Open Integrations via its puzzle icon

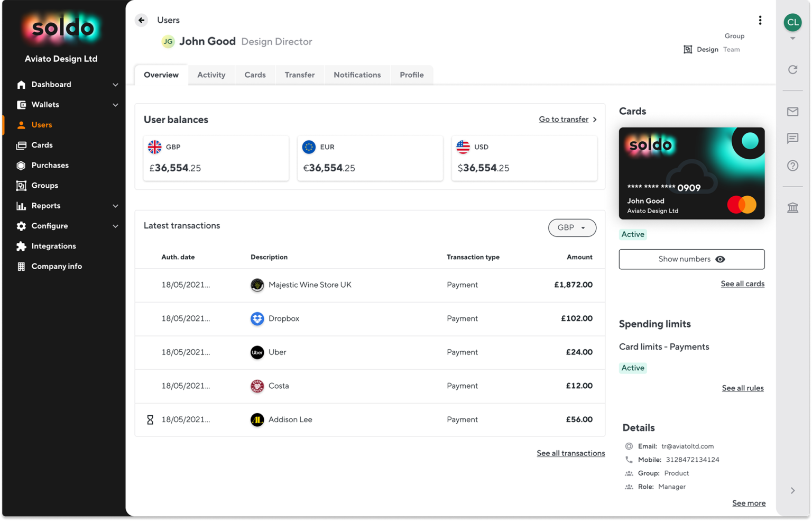pyautogui.click(x=21, y=246)
